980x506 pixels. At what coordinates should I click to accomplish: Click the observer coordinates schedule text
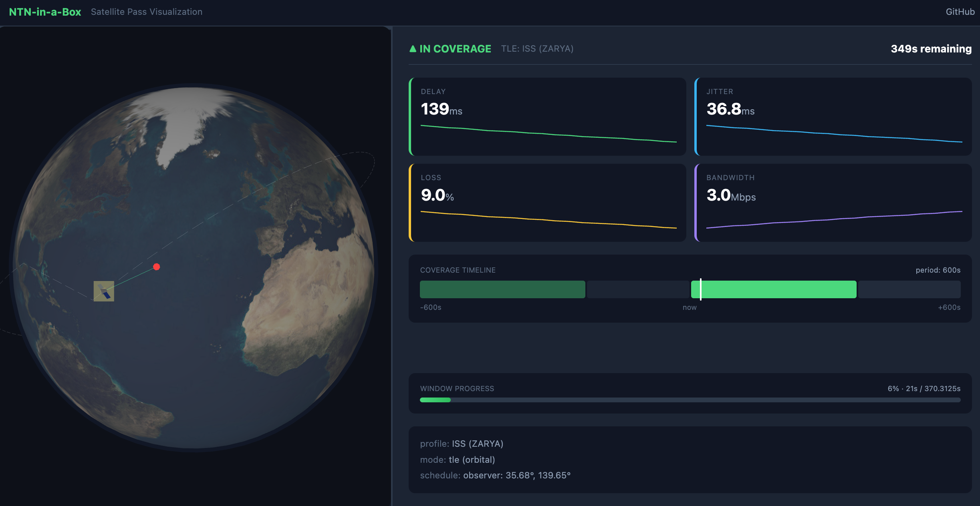tap(517, 475)
